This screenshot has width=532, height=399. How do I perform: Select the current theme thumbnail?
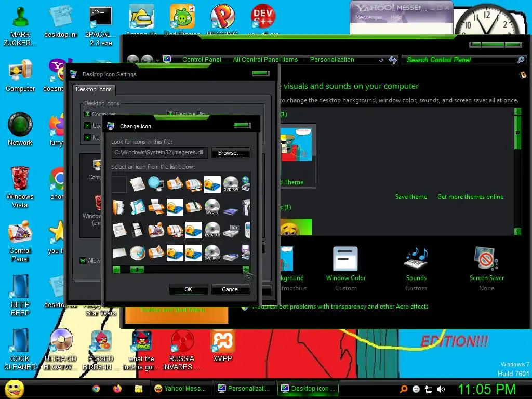coord(297,155)
